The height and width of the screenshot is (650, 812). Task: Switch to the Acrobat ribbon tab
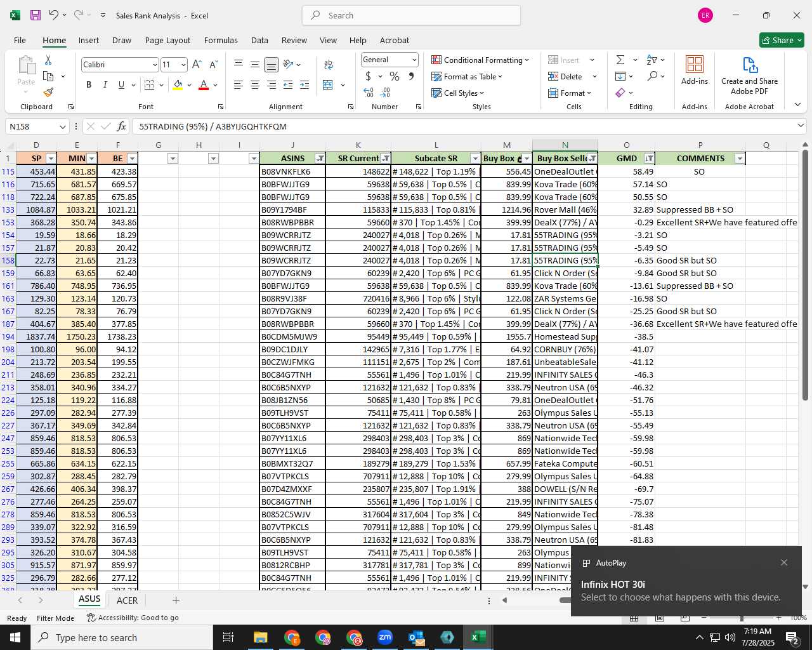tap(395, 40)
